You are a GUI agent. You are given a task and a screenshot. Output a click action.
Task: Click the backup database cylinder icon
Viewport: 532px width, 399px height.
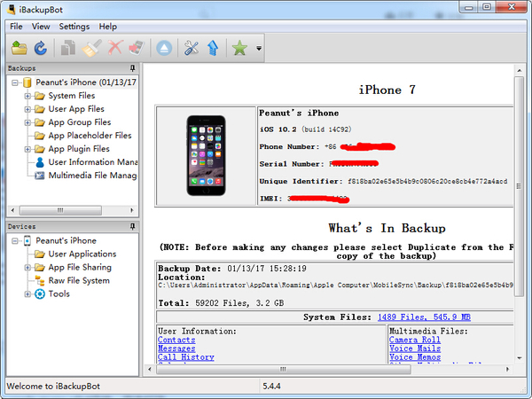[x=27, y=82]
